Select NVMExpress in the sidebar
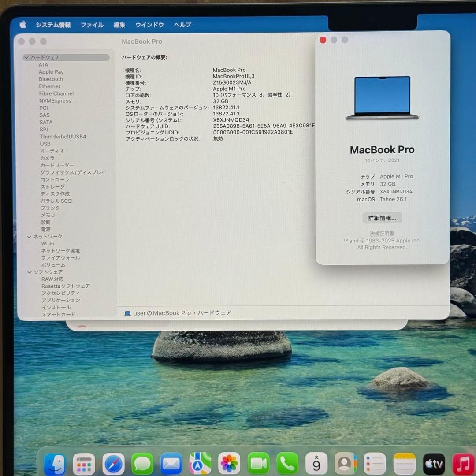This screenshot has height=476, width=476. (55, 101)
